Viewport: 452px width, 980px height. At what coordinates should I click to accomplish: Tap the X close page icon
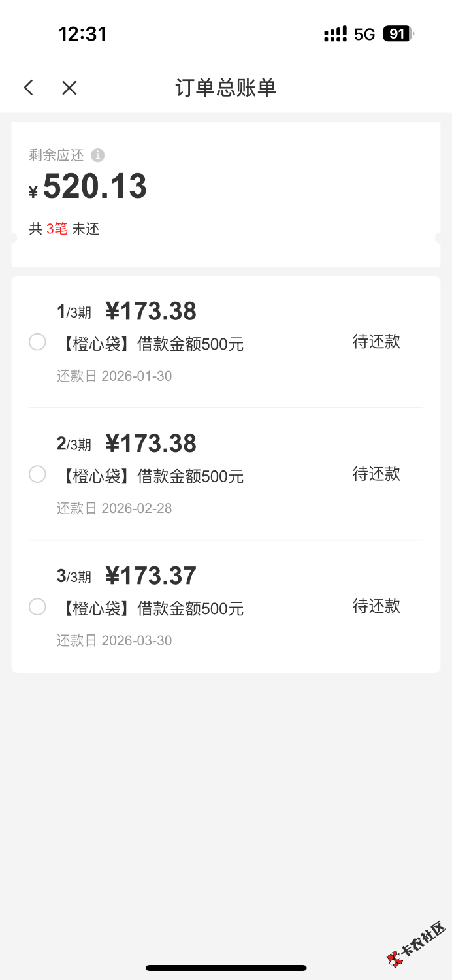tap(69, 88)
